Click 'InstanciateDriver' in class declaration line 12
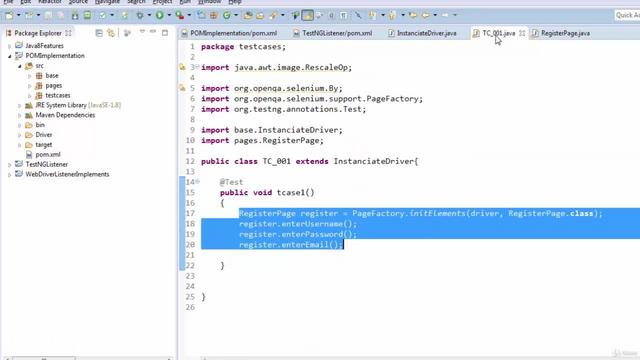 tap(373, 161)
